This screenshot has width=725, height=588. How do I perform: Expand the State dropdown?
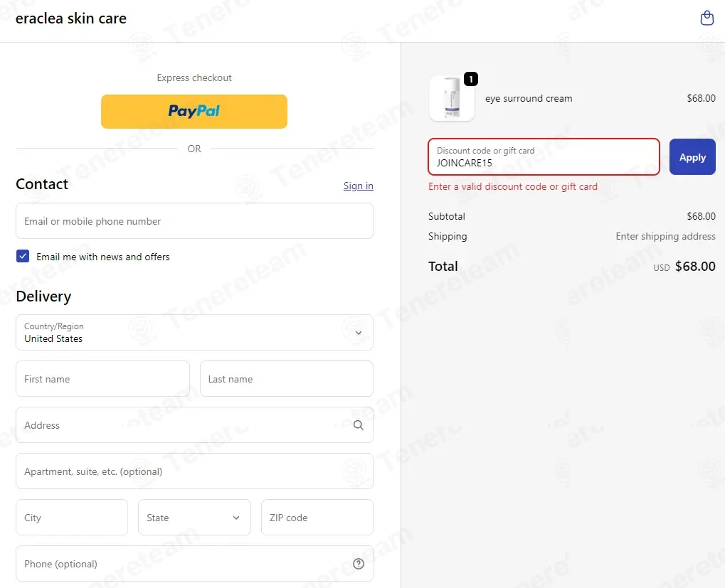pos(194,518)
